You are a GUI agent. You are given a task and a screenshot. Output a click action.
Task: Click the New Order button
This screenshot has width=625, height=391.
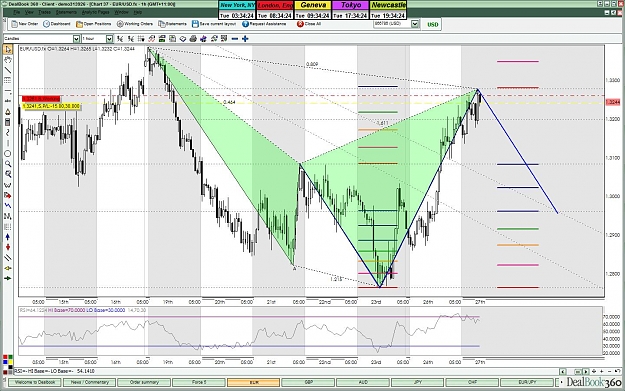coord(24,24)
